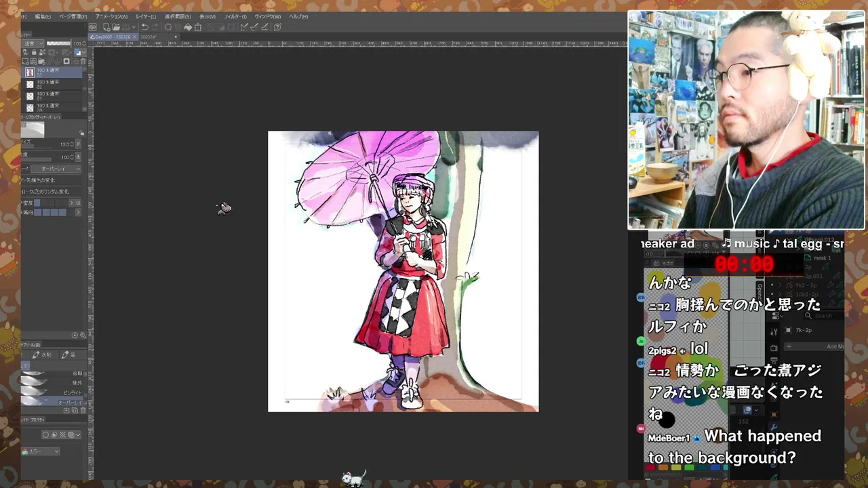Open the Page Management menu (ページ管理)
The width and height of the screenshot is (868, 488).
[73, 17]
